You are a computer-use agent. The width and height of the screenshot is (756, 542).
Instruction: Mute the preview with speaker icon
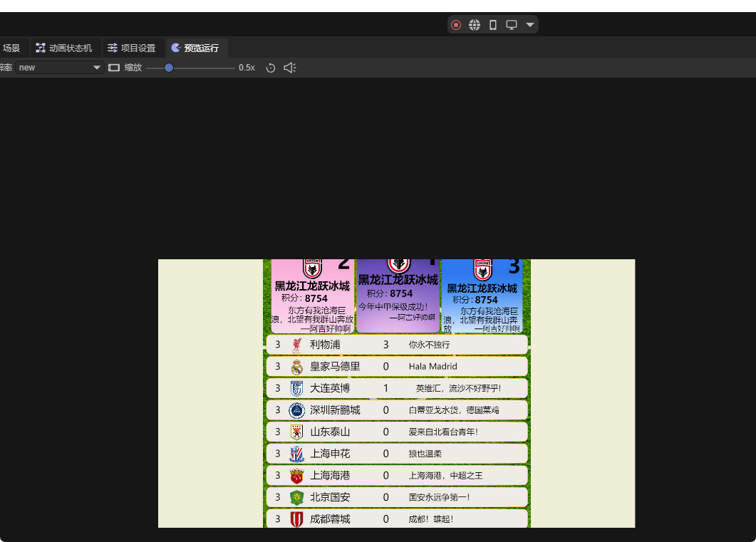289,68
